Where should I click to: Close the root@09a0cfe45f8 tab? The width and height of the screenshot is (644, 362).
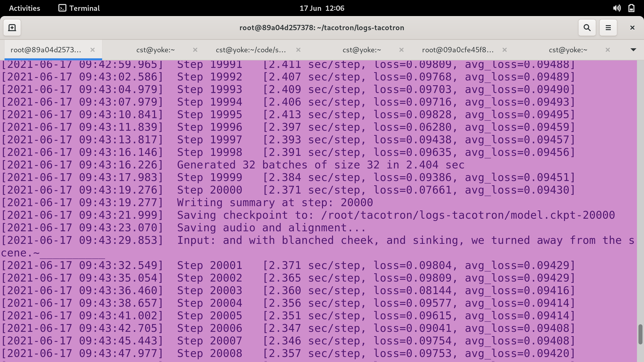click(x=505, y=50)
